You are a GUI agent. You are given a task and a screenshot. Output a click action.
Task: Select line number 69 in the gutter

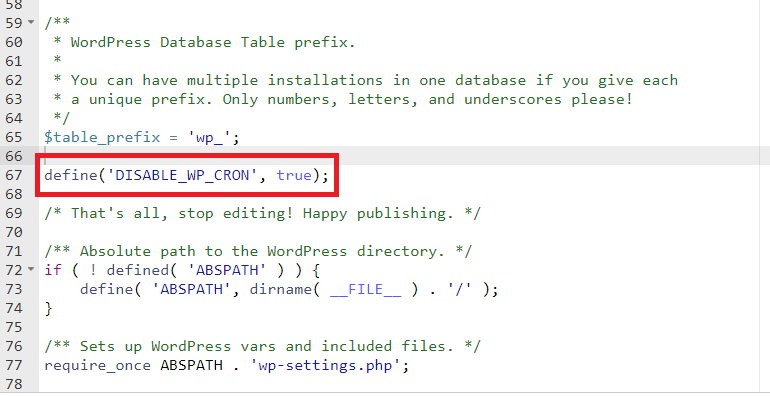(x=14, y=213)
